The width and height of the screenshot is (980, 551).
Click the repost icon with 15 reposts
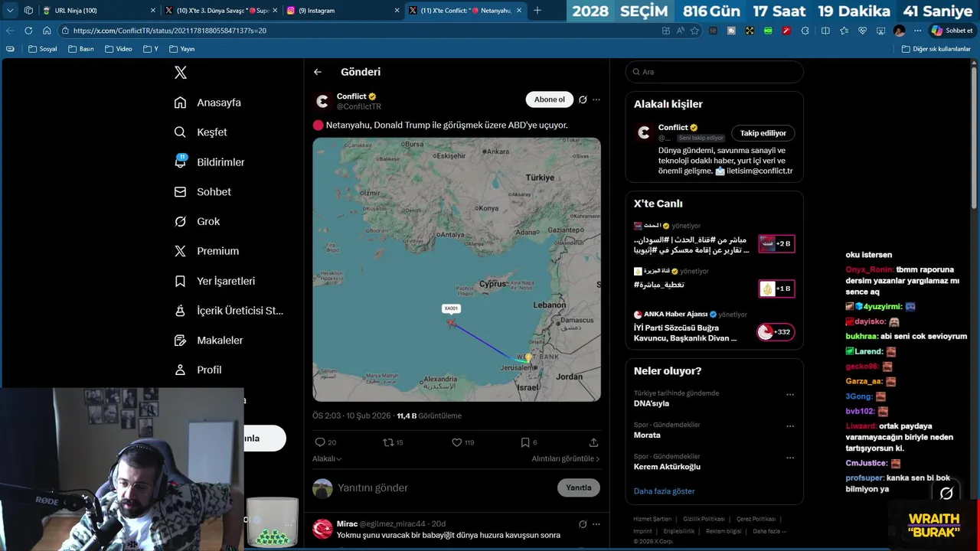pos(388,442)
